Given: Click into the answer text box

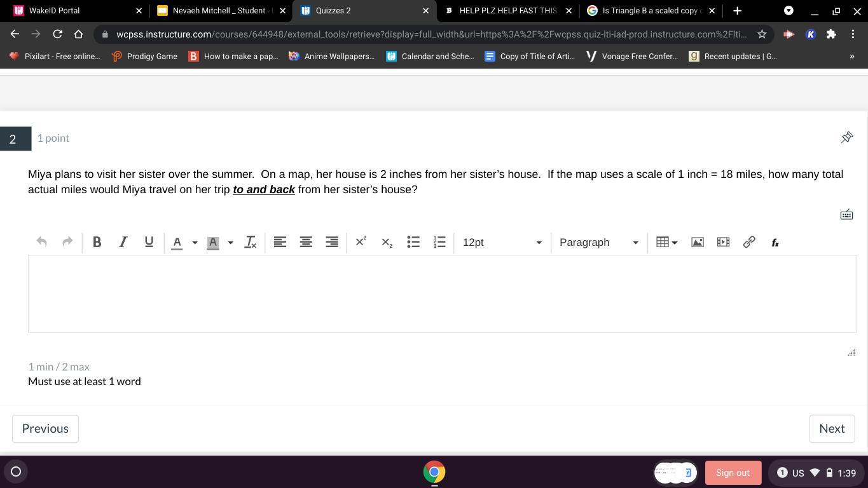Looking at the screenshot, I should click(443, 294).
